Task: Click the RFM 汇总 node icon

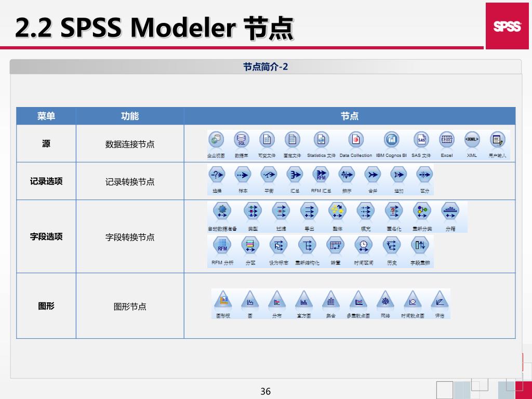Action: (321, 175)
